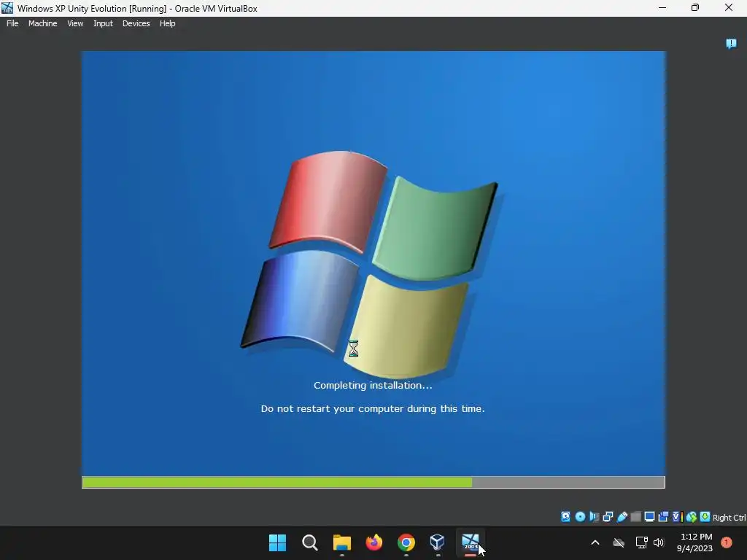This screenshot has height=560, width=747.
Task: Click the 'Completing installation...' text
Action: click(373, 385)
